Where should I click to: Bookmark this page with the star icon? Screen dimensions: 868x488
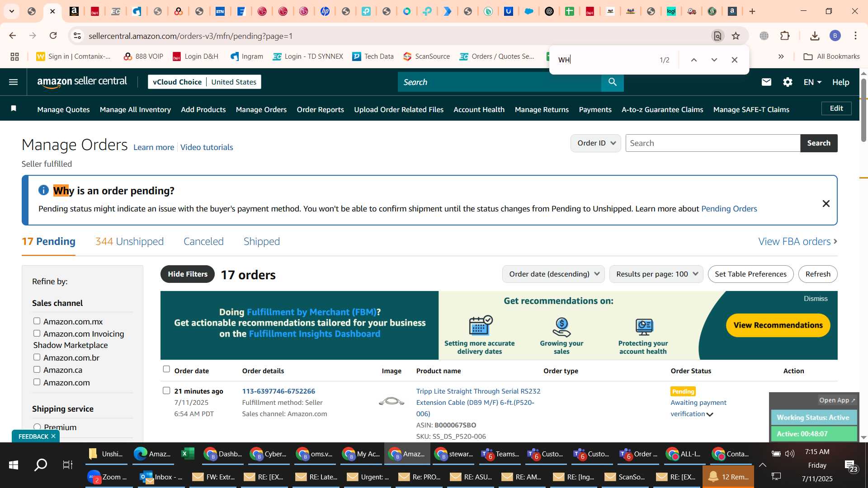pyautogui.click(x=736, y=36)
